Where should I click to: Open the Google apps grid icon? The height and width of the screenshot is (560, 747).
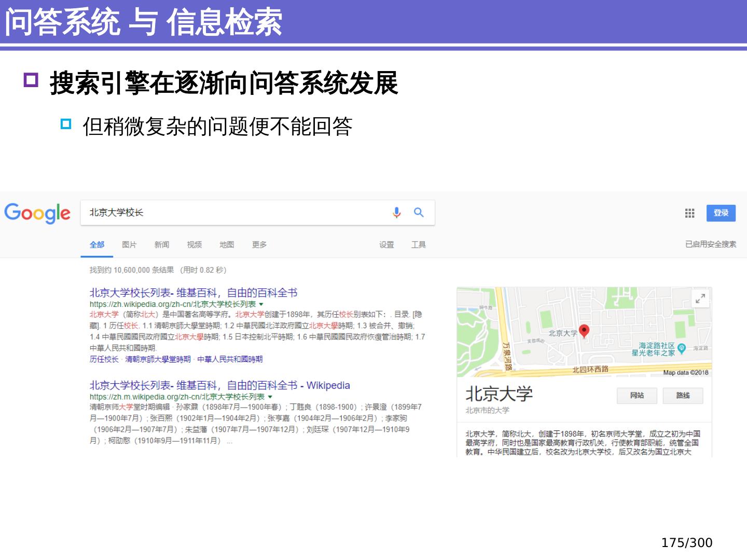point(689,213)
